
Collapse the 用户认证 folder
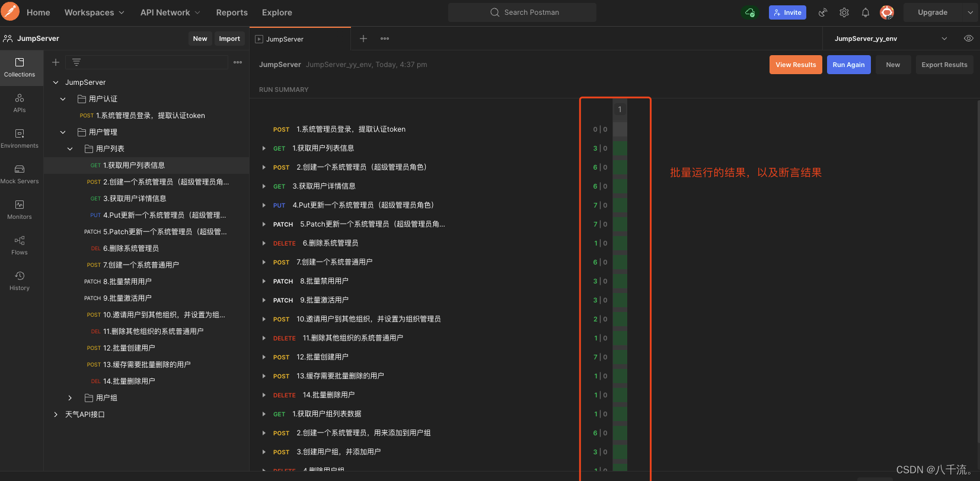click(x=63, y=99)
